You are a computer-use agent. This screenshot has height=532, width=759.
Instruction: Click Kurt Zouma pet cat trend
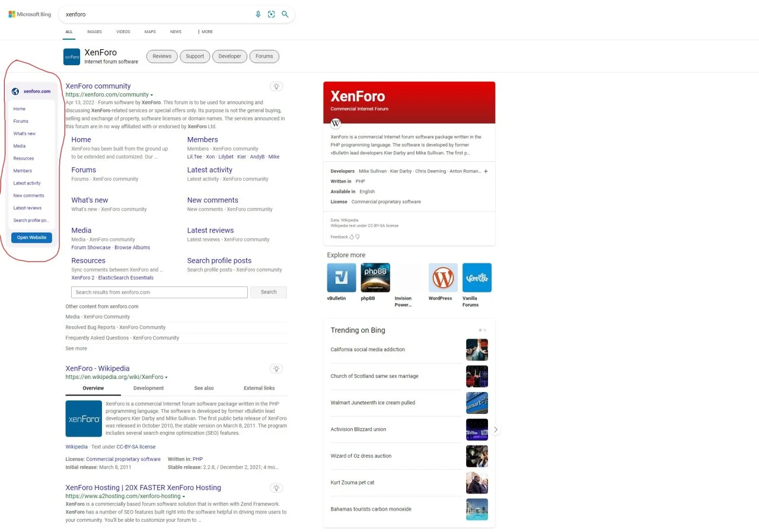[x=352, y=483]
